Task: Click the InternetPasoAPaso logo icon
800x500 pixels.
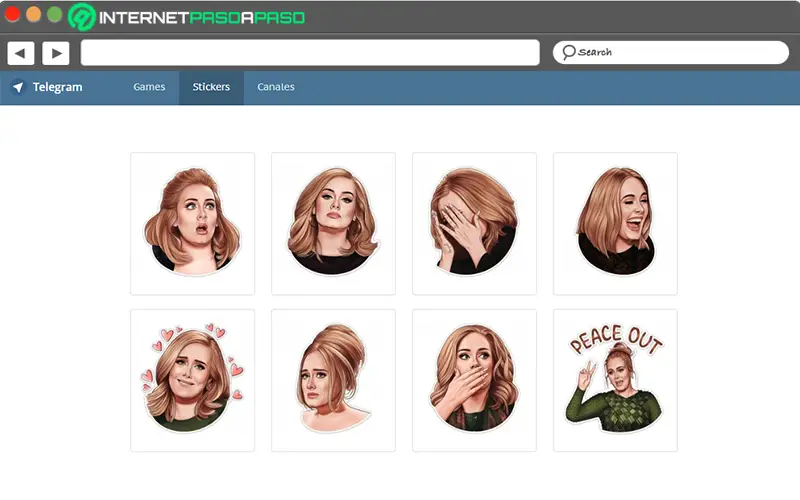Action: [x=82, y=17]
